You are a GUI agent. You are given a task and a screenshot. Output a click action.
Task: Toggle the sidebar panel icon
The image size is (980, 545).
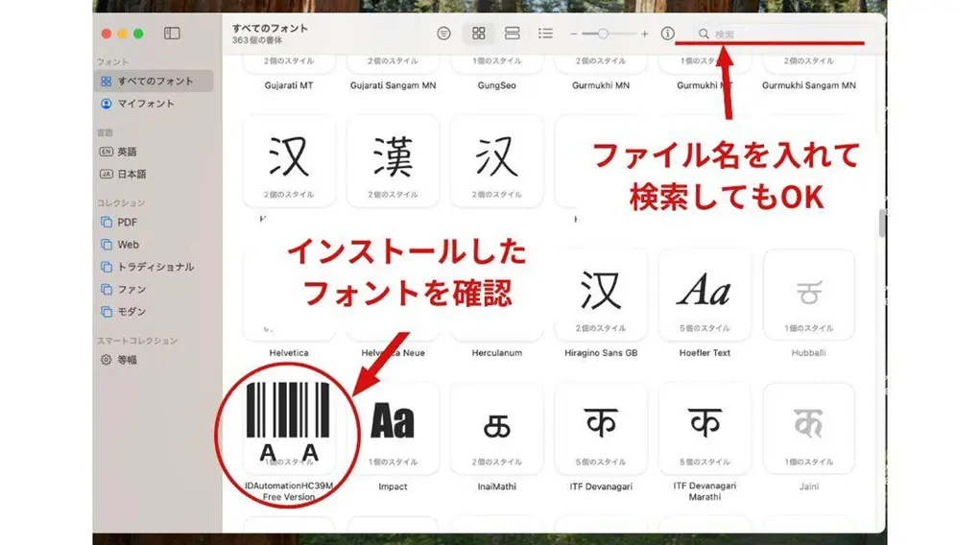point(172,34)
